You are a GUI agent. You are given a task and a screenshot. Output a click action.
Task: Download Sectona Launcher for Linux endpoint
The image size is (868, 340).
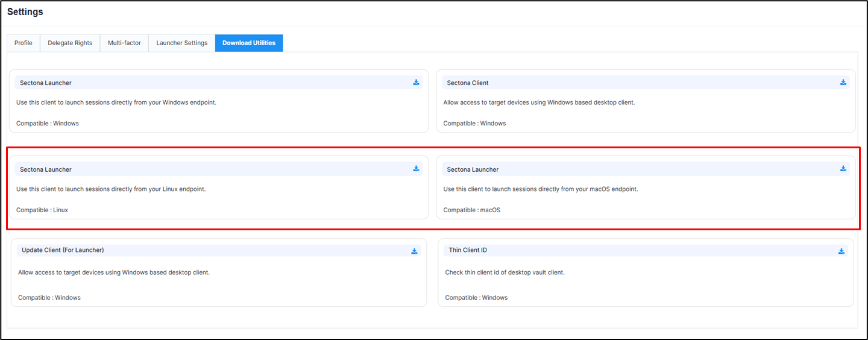(416, 169)
